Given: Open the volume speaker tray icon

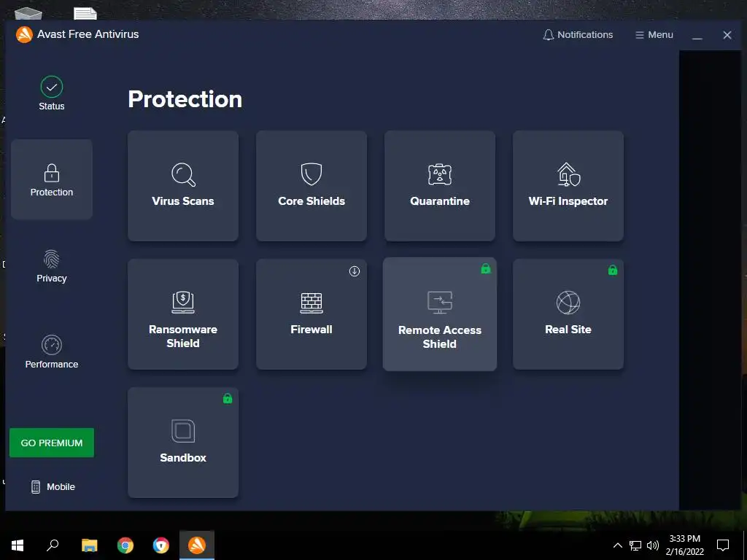Looking at the screenshot, I should coord(653,545).
